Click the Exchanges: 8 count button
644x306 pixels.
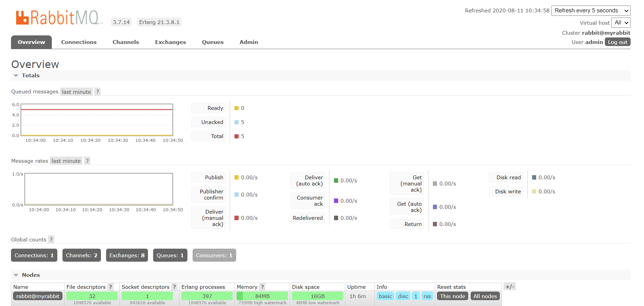(x=127, y=255)
